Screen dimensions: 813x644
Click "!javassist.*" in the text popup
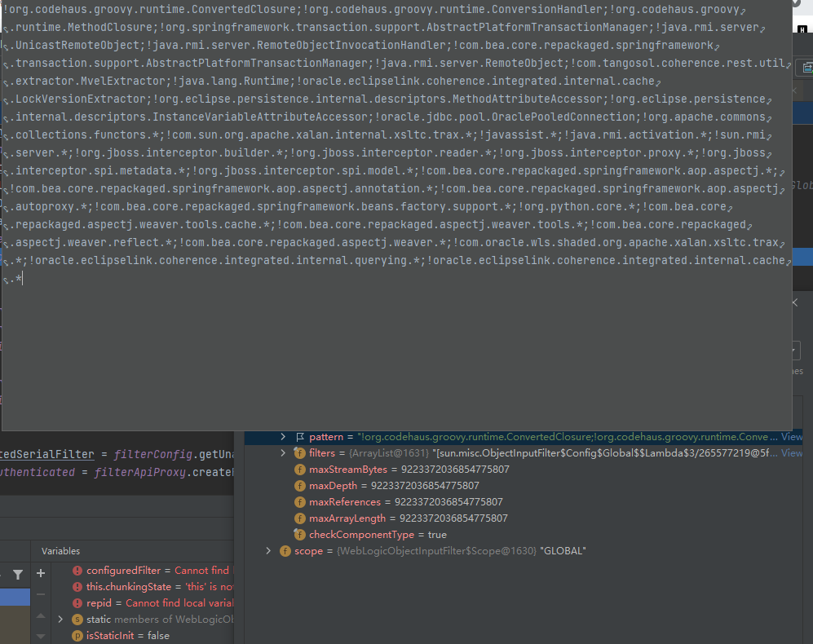tap(518, 135)
